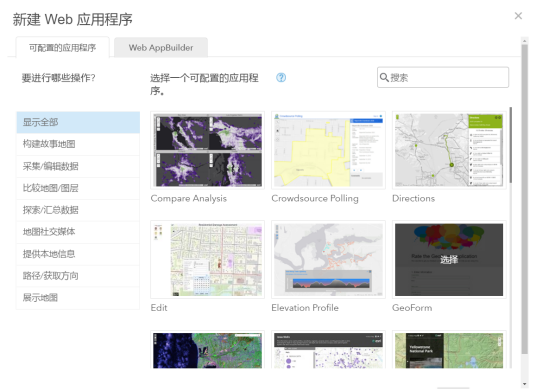The image size is (537, 392).
Task: Select the 可配置的应用程序 tab
Action: pos(63,48)
